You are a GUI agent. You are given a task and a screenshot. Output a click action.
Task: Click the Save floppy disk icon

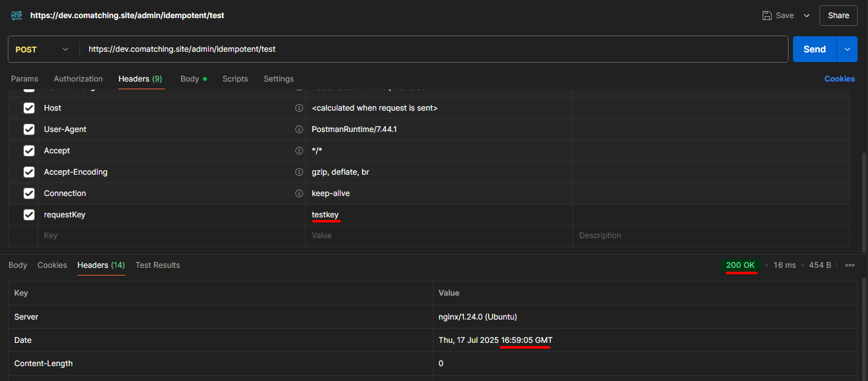[767, 16]
